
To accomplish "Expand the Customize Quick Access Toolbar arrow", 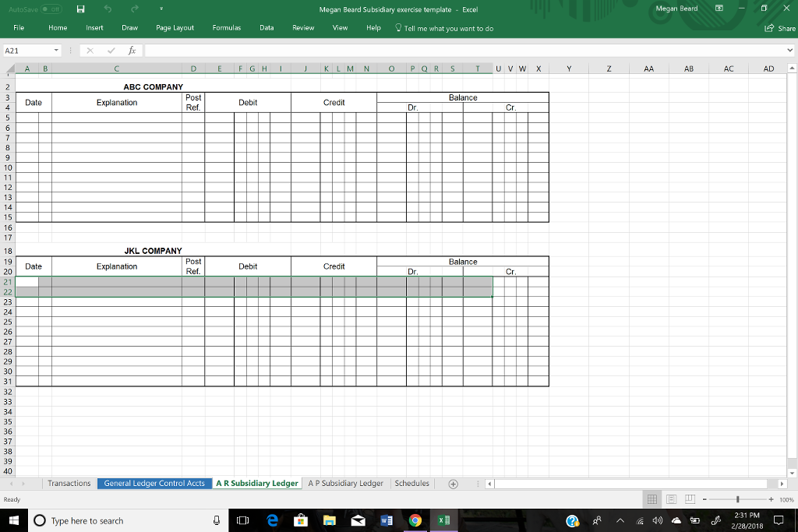I will 161,9.
